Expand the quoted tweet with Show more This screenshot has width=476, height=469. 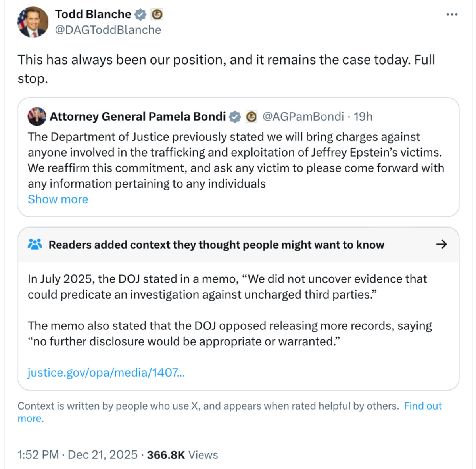(x=58, y=199)
